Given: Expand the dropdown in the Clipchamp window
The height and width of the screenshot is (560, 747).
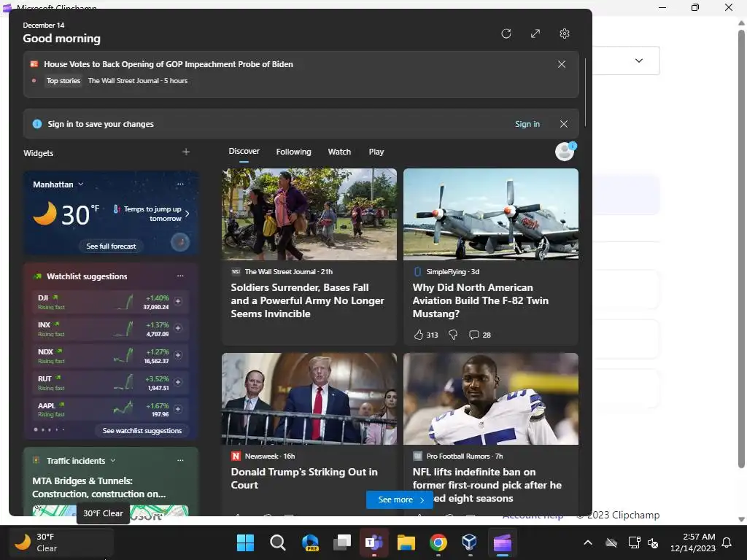Looking at the screenshot, I should (639, 61).
